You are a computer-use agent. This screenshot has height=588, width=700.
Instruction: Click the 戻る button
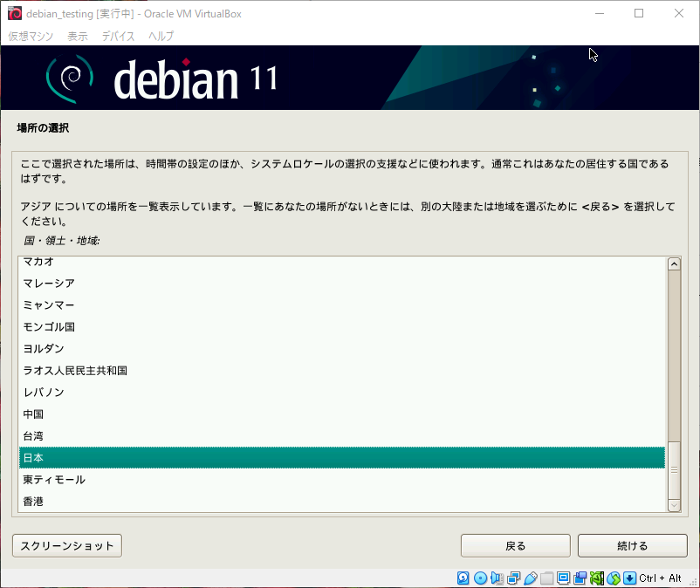coord(516,545)
